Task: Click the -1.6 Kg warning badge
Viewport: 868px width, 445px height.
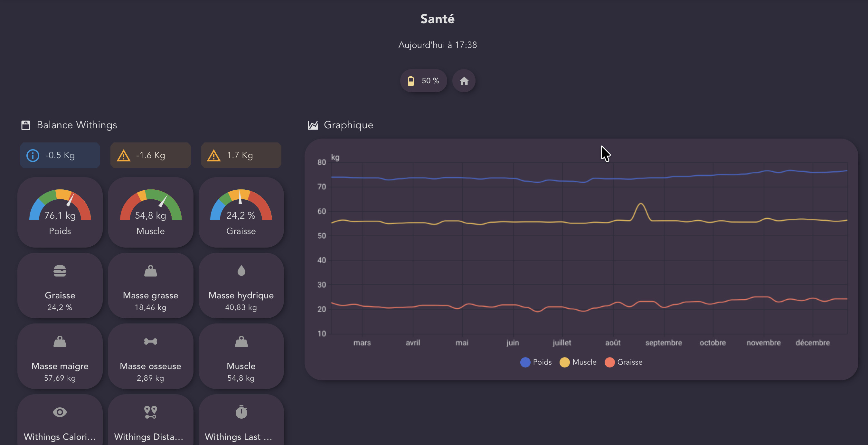Action: point(150,155)
